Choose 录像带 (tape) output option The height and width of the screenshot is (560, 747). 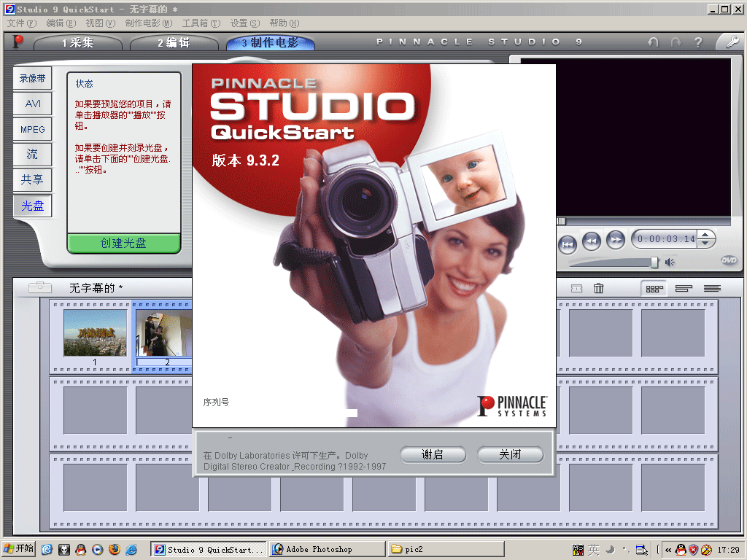click(32, 78)
